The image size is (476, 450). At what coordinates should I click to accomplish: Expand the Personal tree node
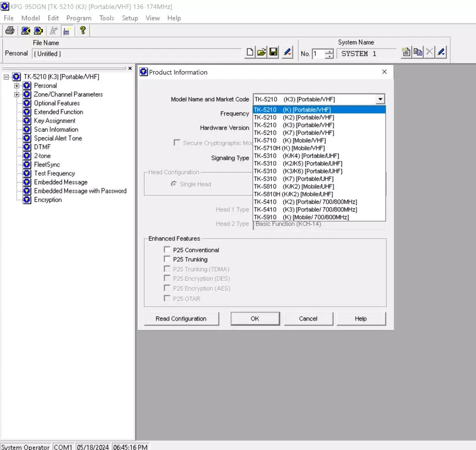(17, 86)
